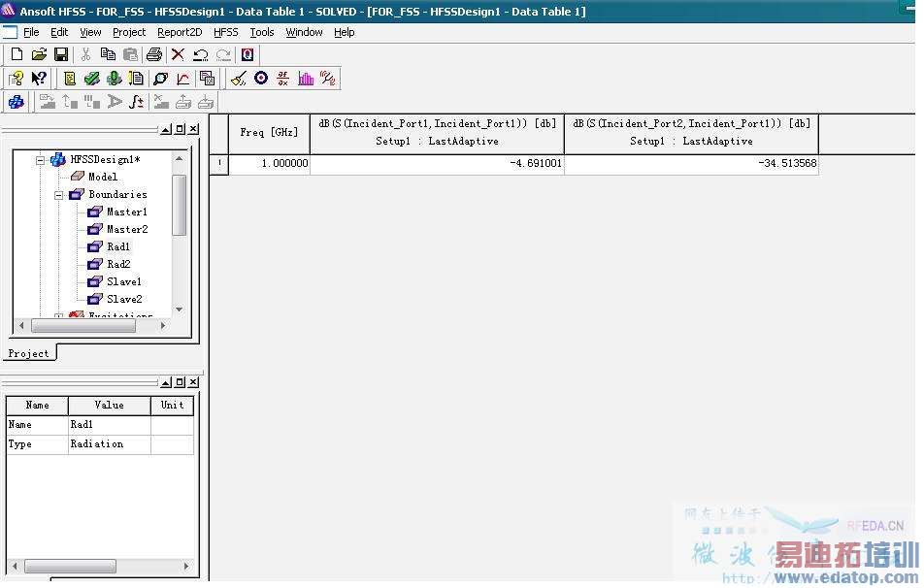Image resolution: width=924 pixels, height=588 pixels.
Task: Click project tree scroll-up arrow
Action: click(x=180, y=158)
